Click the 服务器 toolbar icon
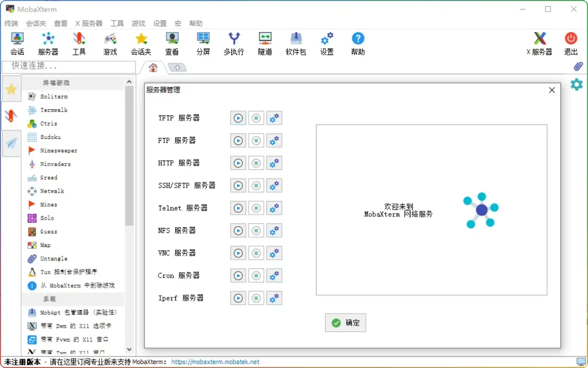This screenshot has height=368, width=588. pos(48,44)
